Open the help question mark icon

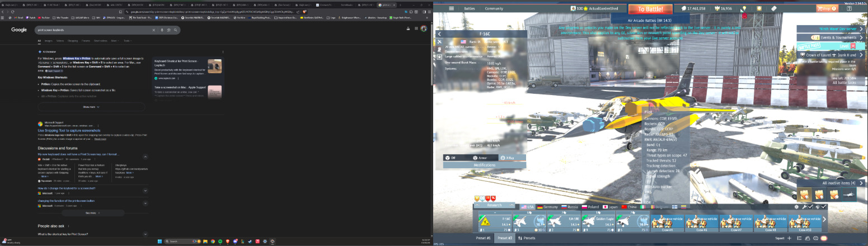[x=850, y=8]
